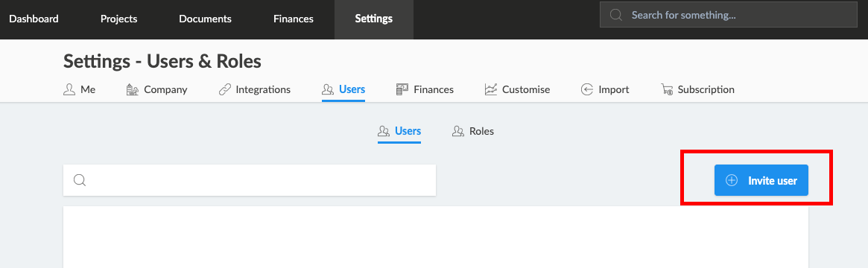Click the top search bar magnifier icon
Viewport: 868px width, 268px height.
tap(615, 15)
